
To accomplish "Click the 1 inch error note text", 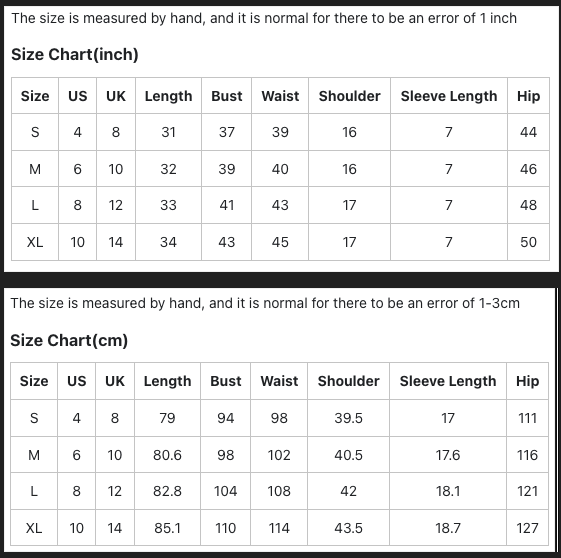I will [264, 18].
